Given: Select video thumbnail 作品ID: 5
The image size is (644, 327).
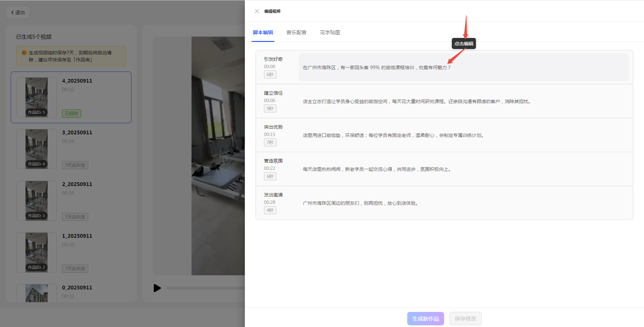Looking at the screenshot, I should pos(37,97).
